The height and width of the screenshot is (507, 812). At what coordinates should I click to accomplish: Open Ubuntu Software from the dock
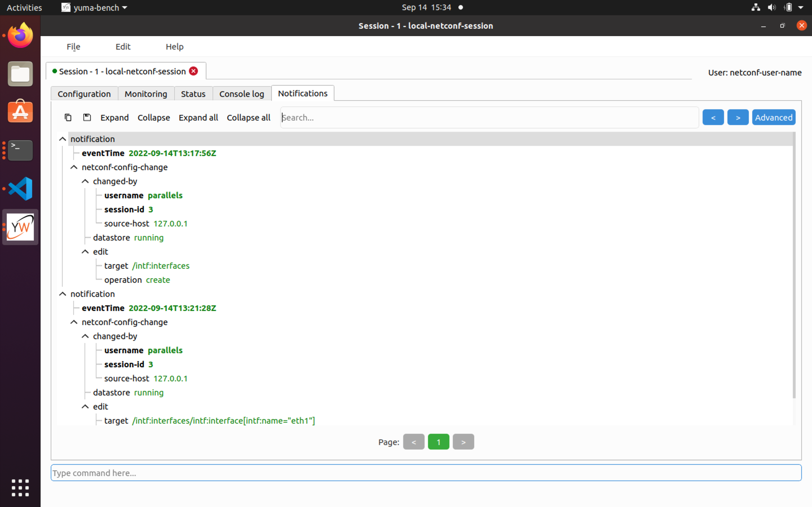coord(20,111)
